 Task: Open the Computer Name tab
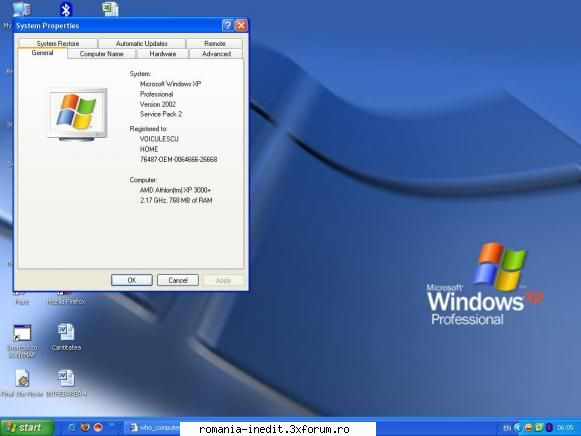tap(101, 54)
